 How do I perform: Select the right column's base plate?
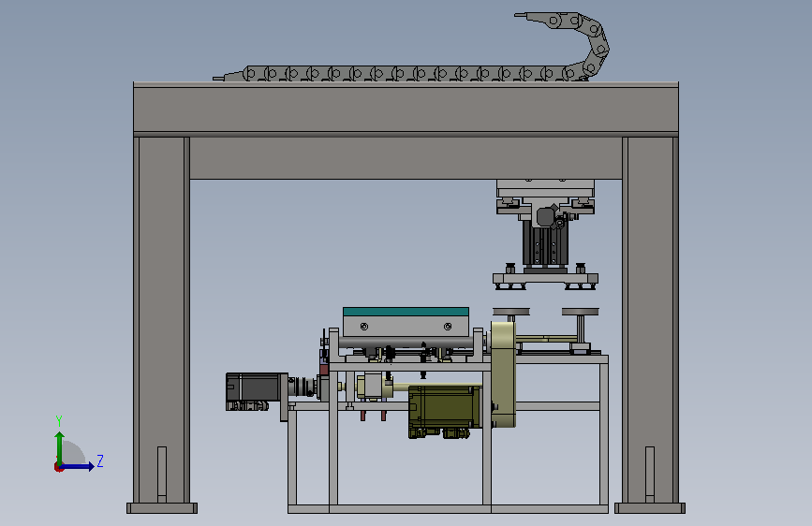pyautogui.click(x=650, y=508)
